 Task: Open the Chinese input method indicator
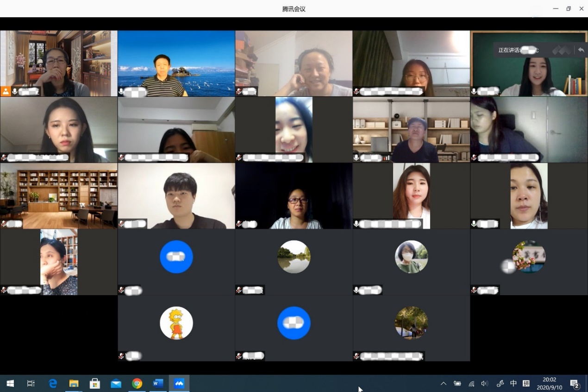(513, 384)
